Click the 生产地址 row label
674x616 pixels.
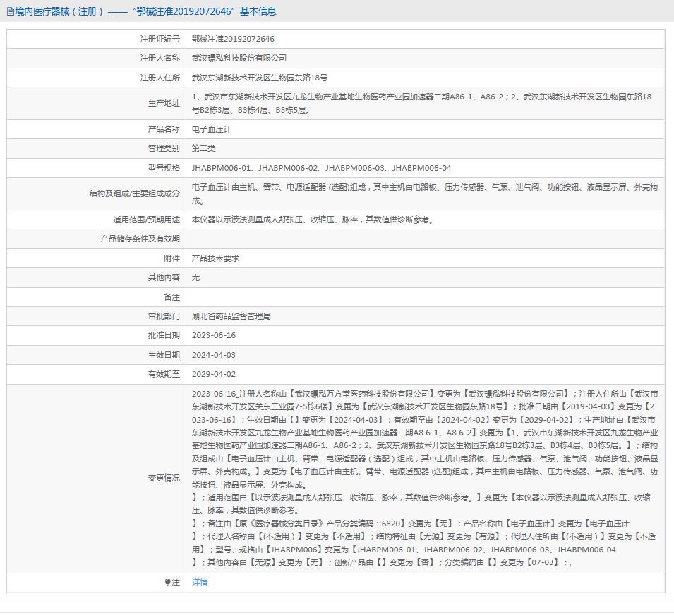[164, 103]
